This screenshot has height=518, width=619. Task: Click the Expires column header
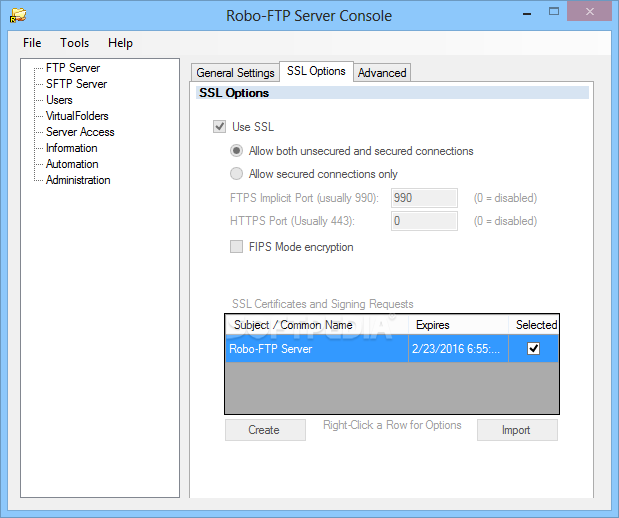coord(458,325)
